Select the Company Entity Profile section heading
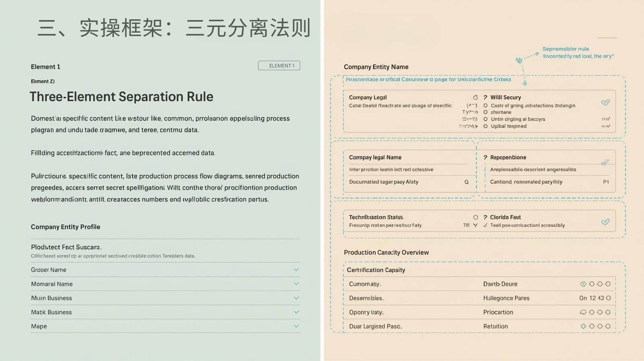This screenshot has height=361, width=644. [66, 227]
